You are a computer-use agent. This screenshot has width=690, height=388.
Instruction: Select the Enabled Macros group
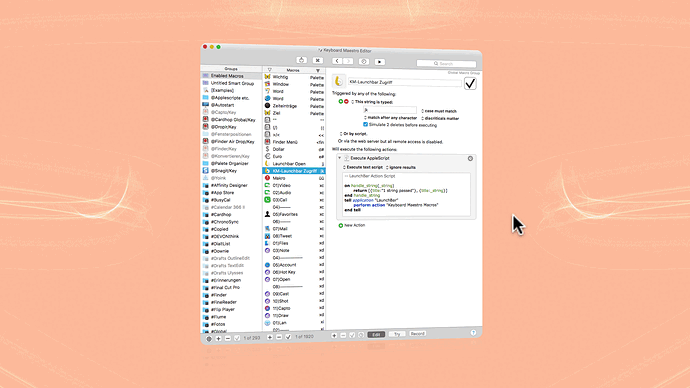231,76
